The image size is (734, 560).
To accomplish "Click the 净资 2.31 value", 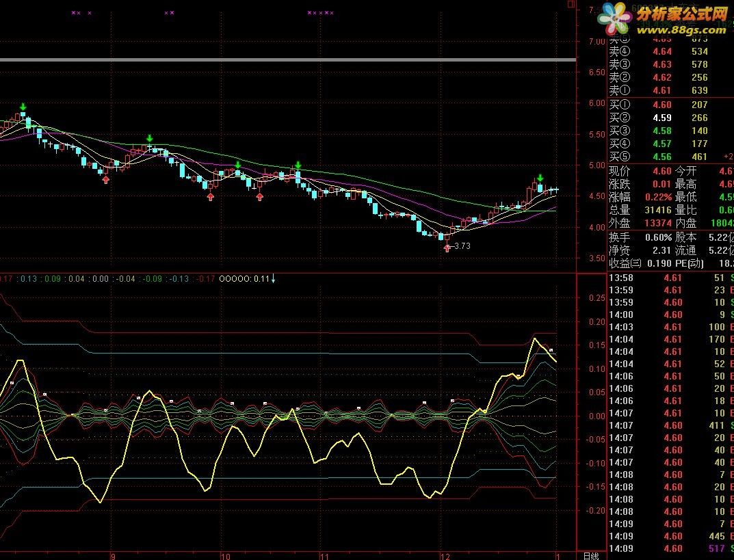I will coord(662,251).
